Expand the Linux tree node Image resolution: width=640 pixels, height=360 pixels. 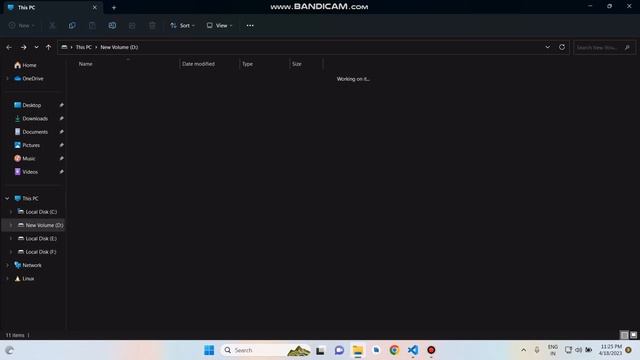point(7,279)
